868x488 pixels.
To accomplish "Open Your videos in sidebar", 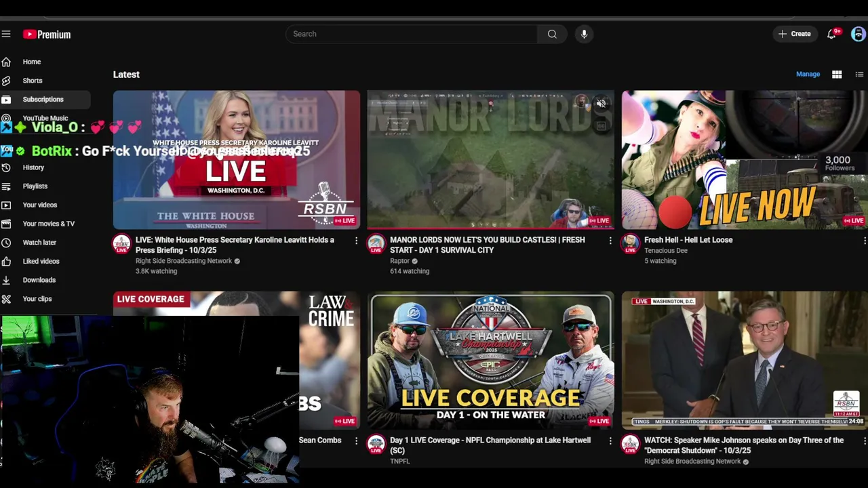I will click(x=40, y=205).
